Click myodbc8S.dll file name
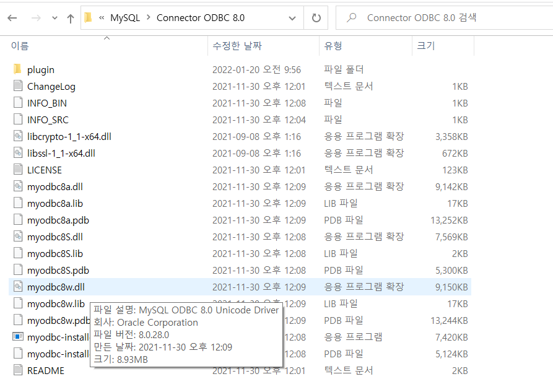The width and height of the screenshot is (553, 392). pos(55,237)
